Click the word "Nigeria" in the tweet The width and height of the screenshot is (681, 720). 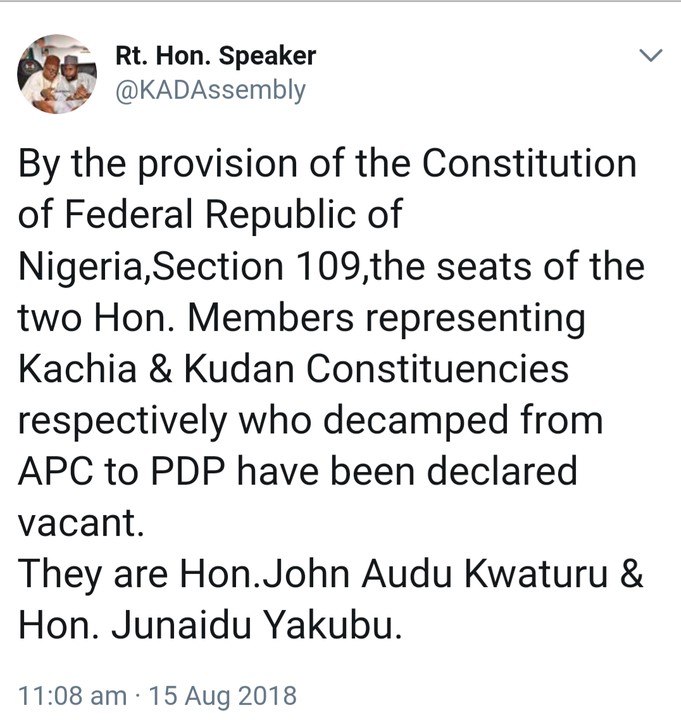point(78,267)
